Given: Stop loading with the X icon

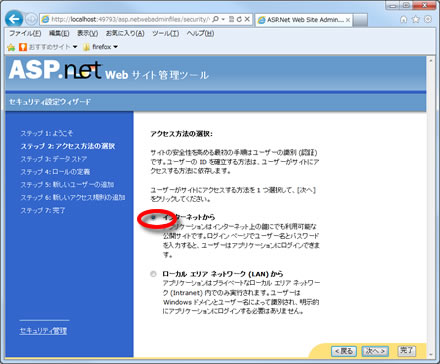Looking at the screenshot, I should pos(247,19).
